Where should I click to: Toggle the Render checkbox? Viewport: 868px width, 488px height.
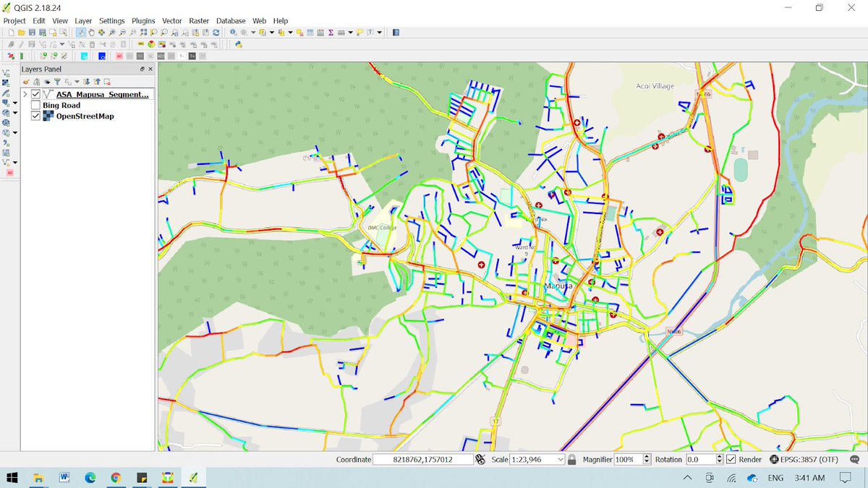pos(731,459)
